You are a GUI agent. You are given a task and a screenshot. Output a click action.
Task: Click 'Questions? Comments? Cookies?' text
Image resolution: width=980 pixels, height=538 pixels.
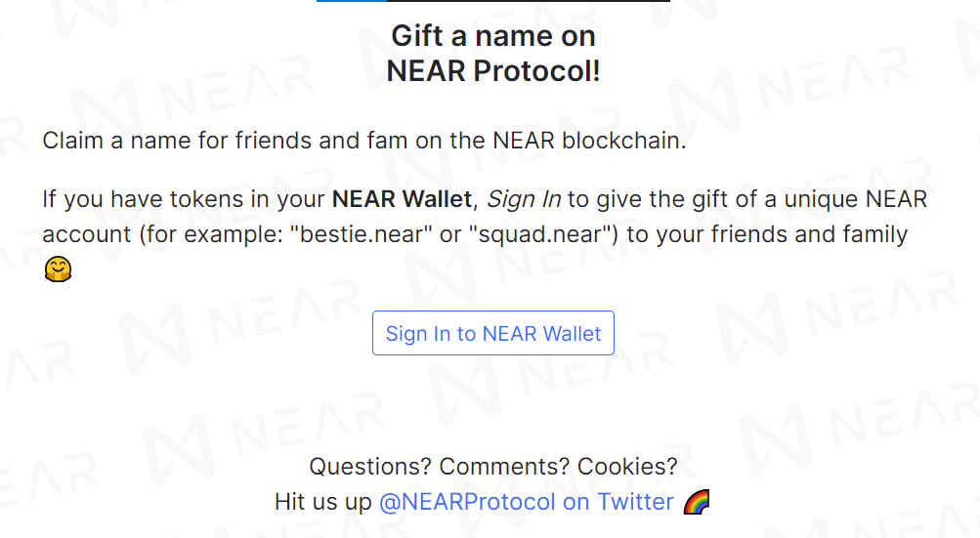(x=493, y=467)
